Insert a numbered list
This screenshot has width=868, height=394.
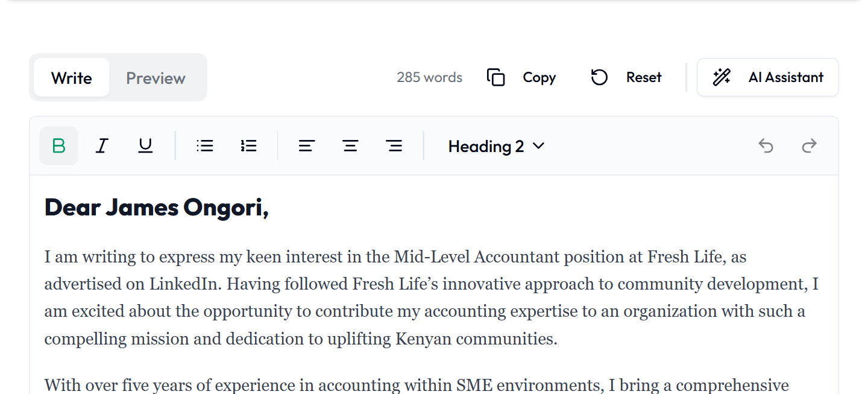tap(248, 146)
